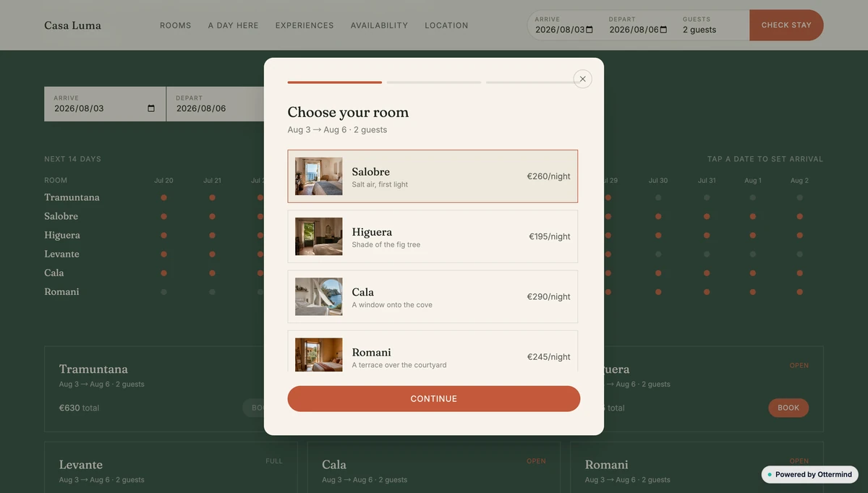Click the Jul 30 column header
This screenshot has height=493, width=868.
coord(658,181)
